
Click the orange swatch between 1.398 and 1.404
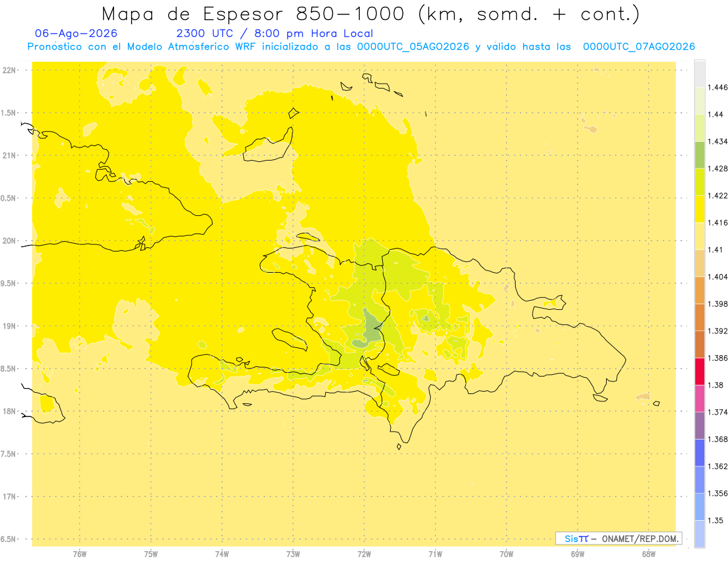coord(699,290)
